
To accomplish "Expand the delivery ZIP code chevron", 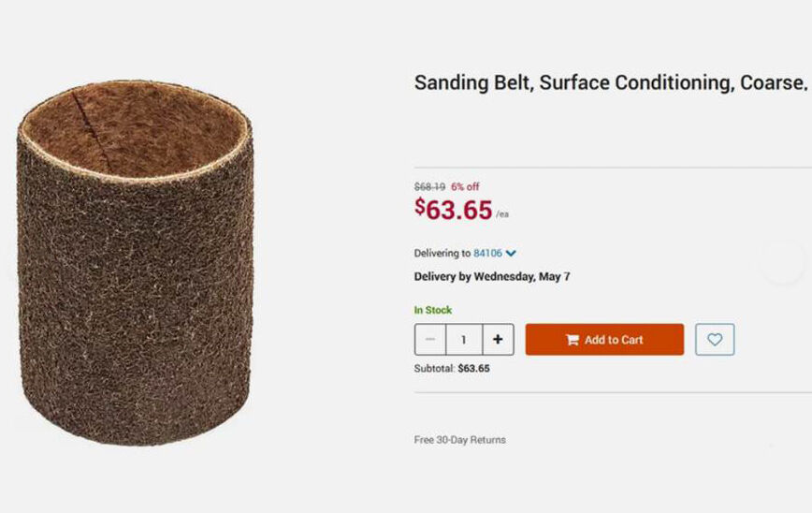I will click(x=512, y=254).
